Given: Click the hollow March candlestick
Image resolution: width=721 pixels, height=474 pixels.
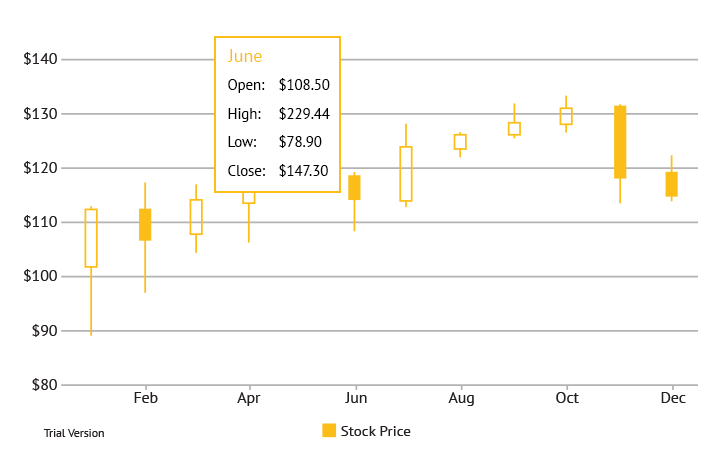Looking at the screenshot, I should (x=196, y=217).
